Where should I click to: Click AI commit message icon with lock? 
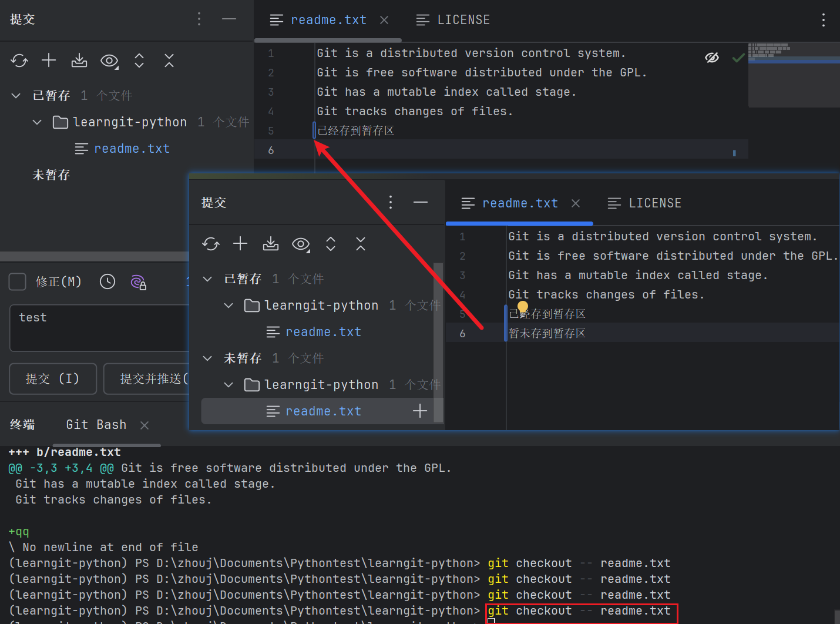click(x=139, y=283)
